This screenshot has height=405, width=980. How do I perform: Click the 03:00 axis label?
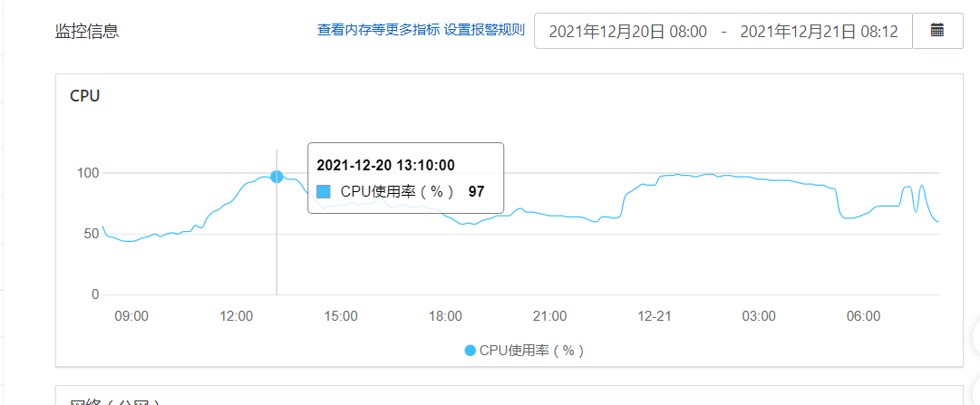tap(759, 316)
